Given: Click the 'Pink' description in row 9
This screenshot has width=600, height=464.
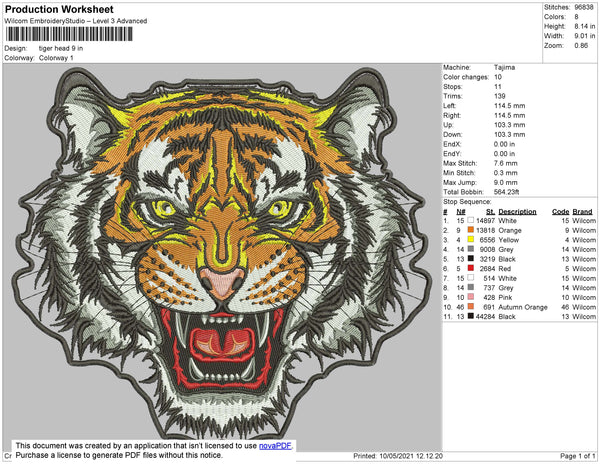Looking at the screenshot, I should pyautogui.click(x=505, y=298).
